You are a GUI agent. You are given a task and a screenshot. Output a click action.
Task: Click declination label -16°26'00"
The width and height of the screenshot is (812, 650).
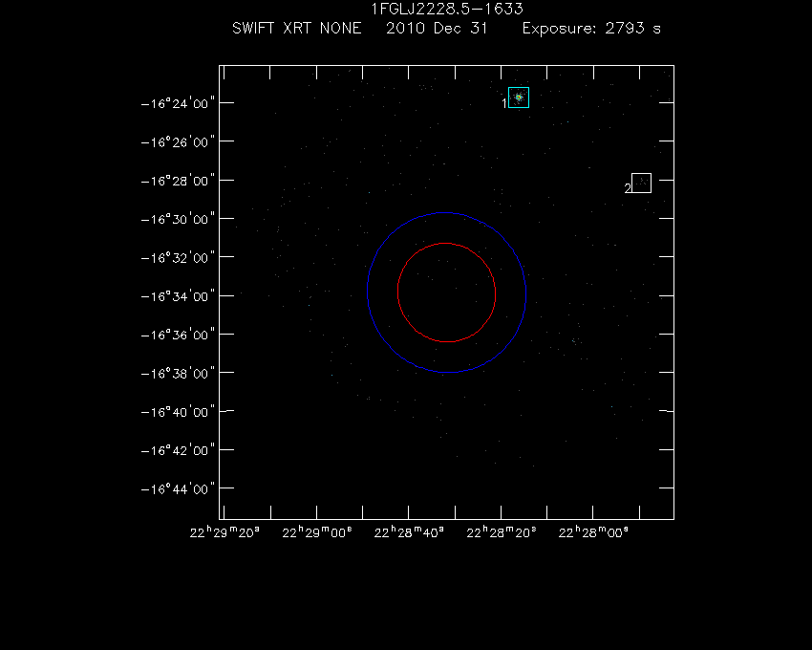[x=178, y=142]
